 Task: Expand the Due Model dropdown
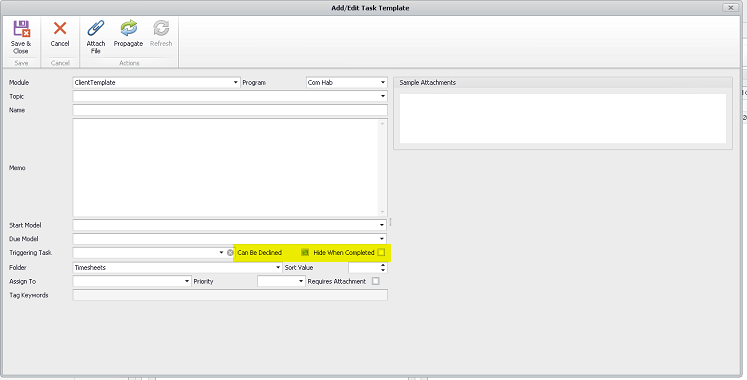point(382,239)
